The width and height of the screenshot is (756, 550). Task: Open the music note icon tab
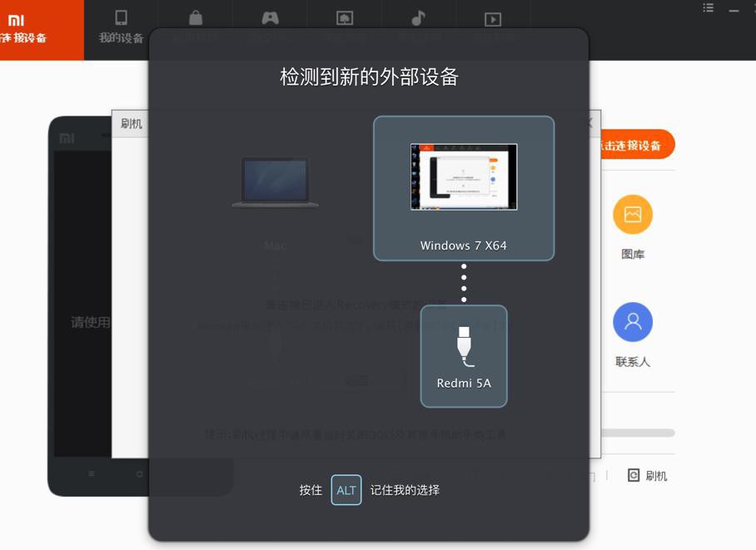tap(419, 18)
